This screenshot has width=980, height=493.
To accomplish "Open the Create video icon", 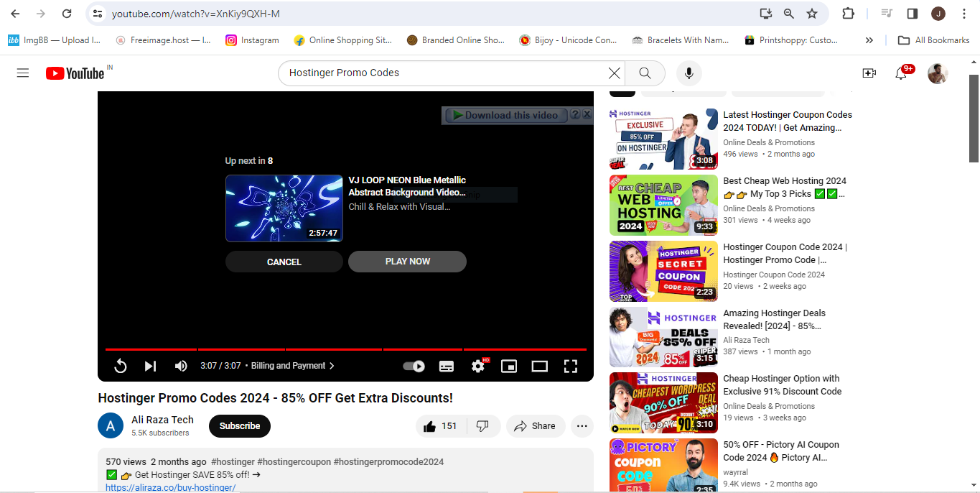I will pos(869,73).
